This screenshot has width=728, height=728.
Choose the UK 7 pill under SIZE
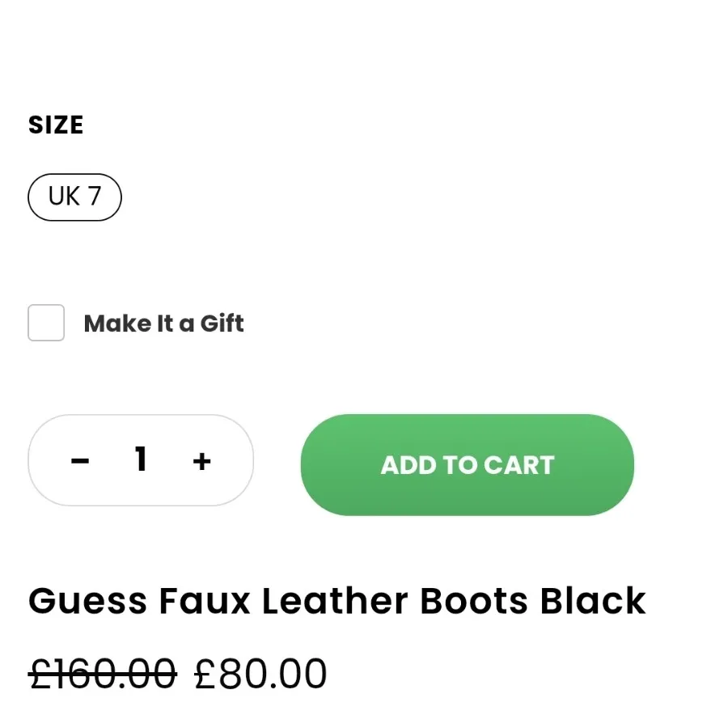pos(74,197)
